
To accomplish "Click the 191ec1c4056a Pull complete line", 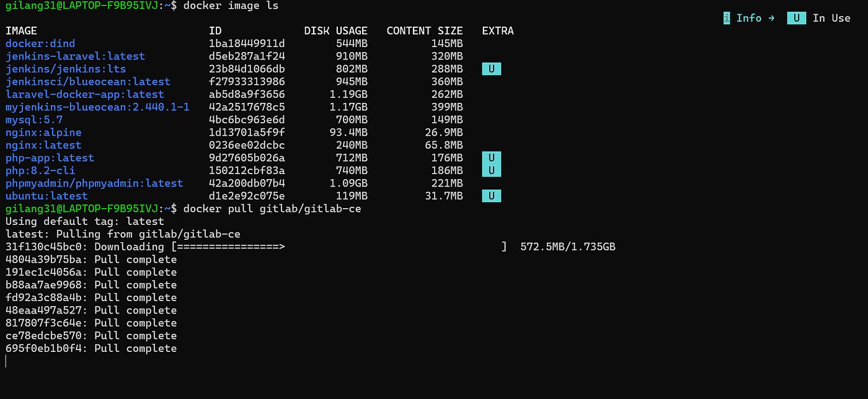I will pos(91,272).
